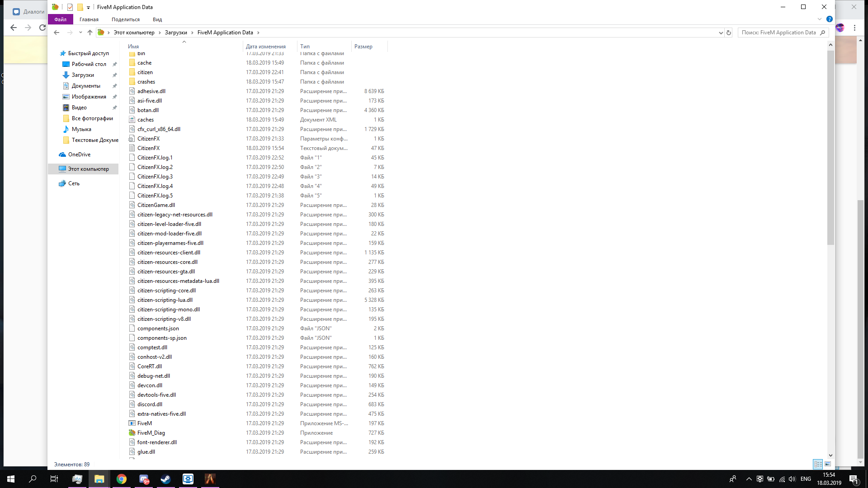Viewport: 868px width, 488px height.
Task: Switch to details view layout button
Action: tap(818, 464)
